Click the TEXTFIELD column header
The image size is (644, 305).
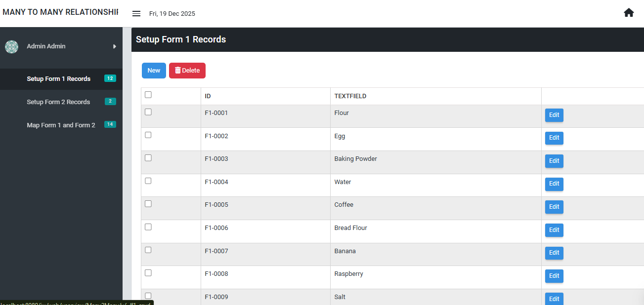[x=350, y=96]
